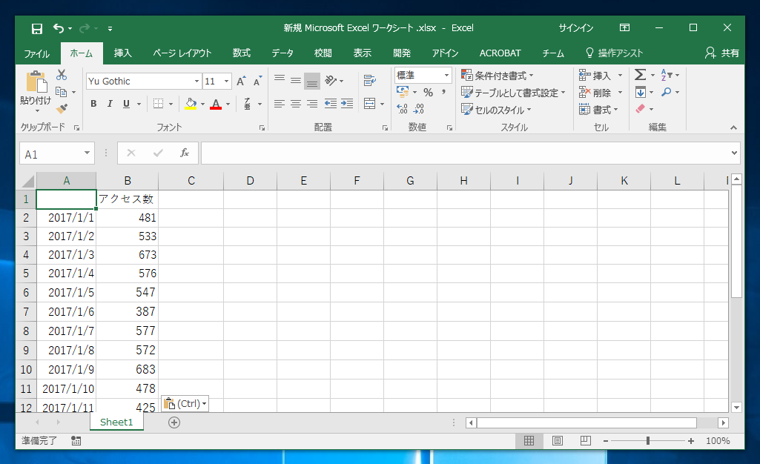Open the Yu Gothic font name dropdown

click(194, 81)
